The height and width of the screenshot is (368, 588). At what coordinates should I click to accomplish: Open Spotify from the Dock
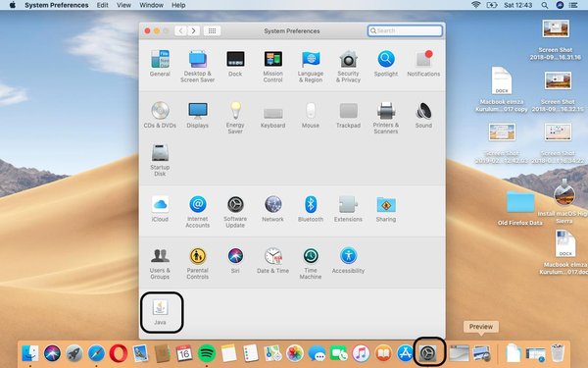(x=206, y=353)
